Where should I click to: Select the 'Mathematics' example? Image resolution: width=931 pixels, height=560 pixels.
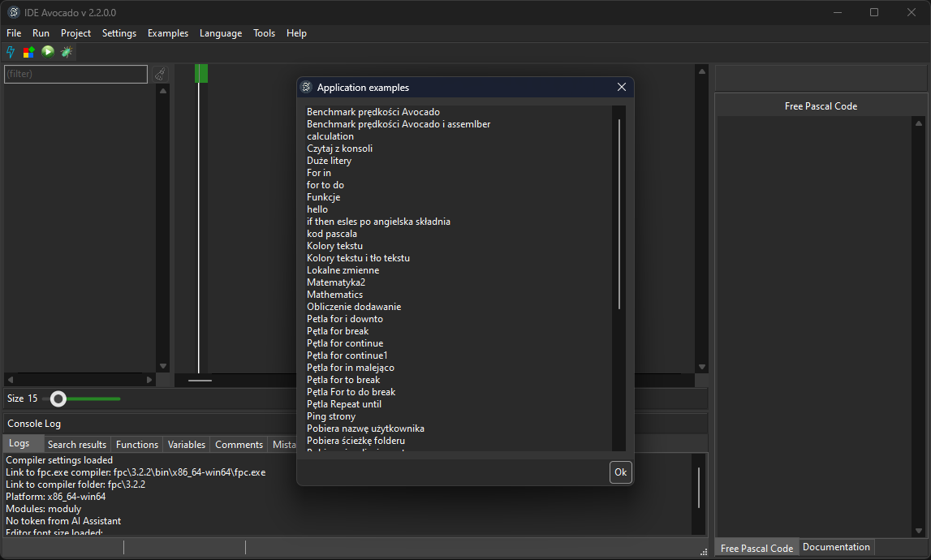pyautogui.click(x=335, y=295)
